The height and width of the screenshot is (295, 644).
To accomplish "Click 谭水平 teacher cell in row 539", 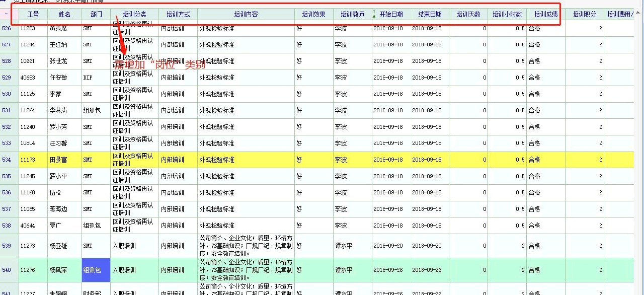I will [x=345, y=246].
